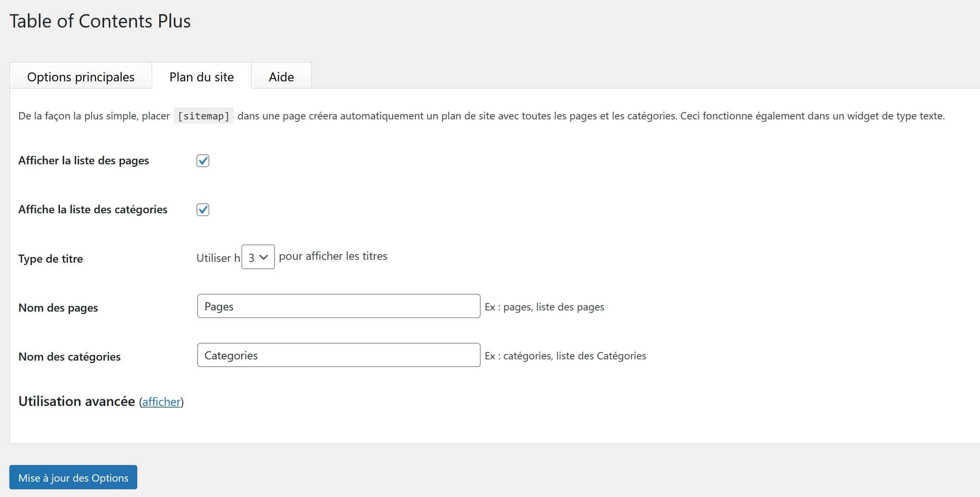Image resolution: width=980 pixels, height=497 pixels.
Task: Click the Afficher la liste des pages label
Action: [x=83, y=161]
